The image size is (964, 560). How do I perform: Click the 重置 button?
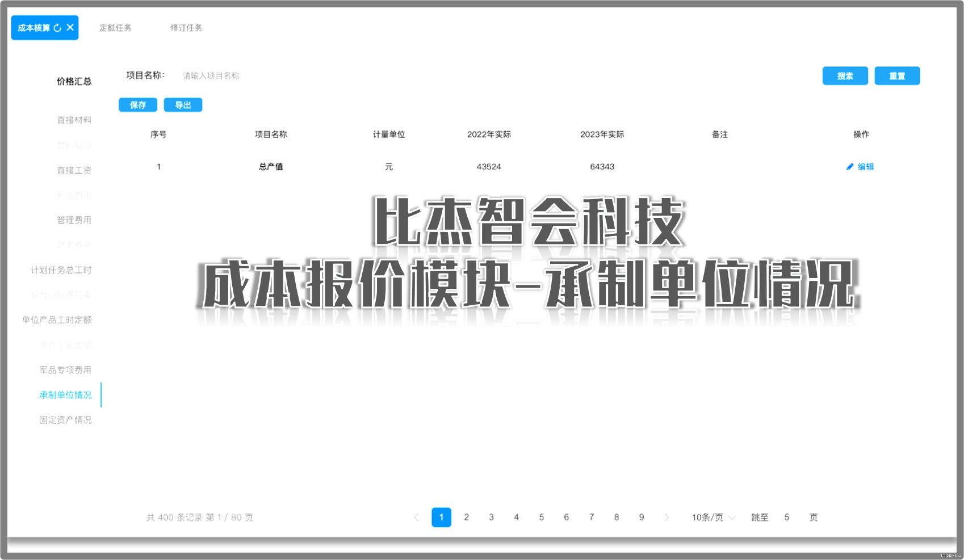(897, 76)
